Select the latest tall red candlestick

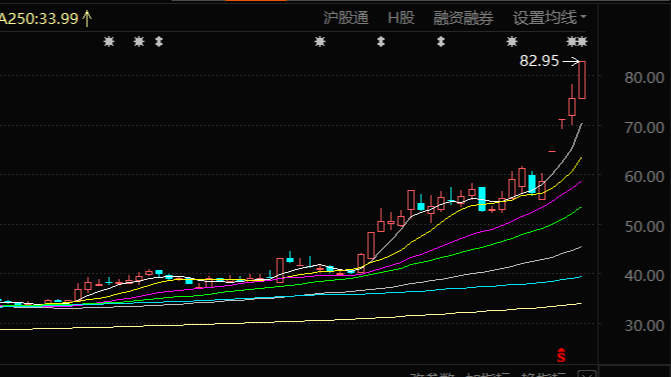(x=582, y=80)
